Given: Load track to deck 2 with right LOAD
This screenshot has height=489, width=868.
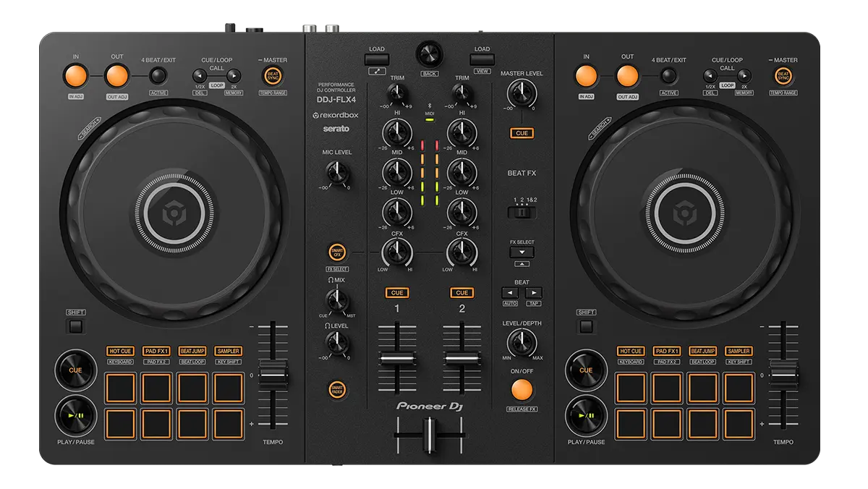Looking at the screenshot, I should tap(482, 59).
